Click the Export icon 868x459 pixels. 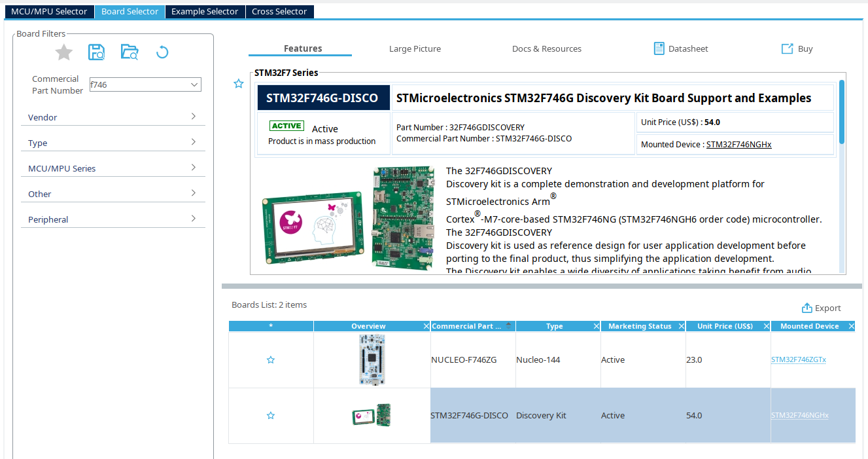tap(807, 308)
